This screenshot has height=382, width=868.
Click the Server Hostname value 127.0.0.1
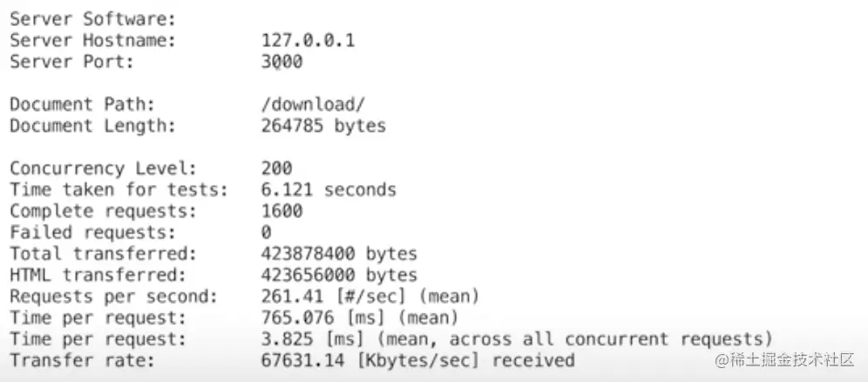pyautogui.click(x=308, y=40)
